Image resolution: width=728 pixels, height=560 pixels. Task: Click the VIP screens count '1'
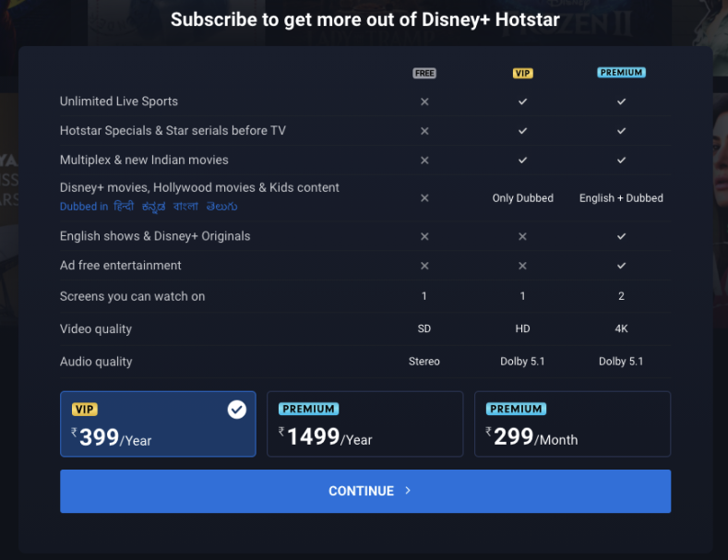click(x=523, y=296)
